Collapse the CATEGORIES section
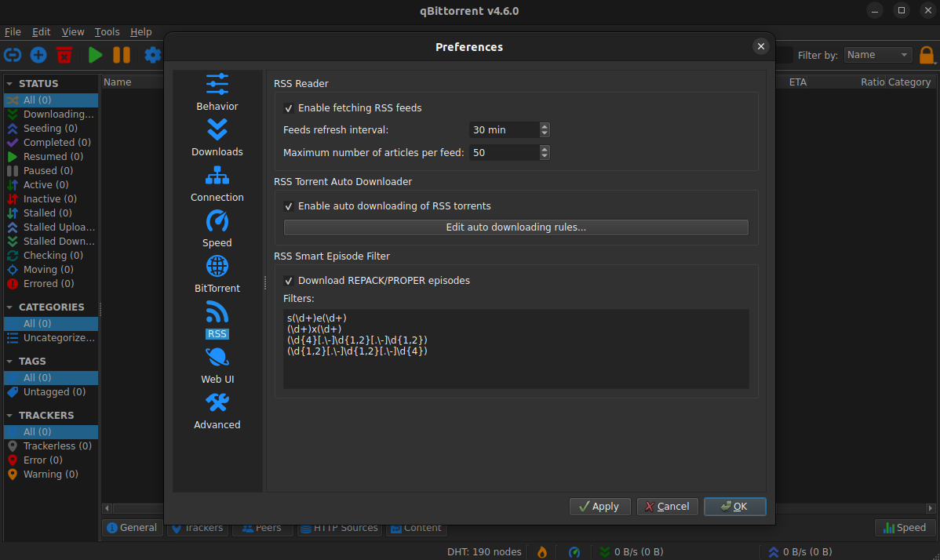This screenshot has height=560, width=940. (10, 307)
